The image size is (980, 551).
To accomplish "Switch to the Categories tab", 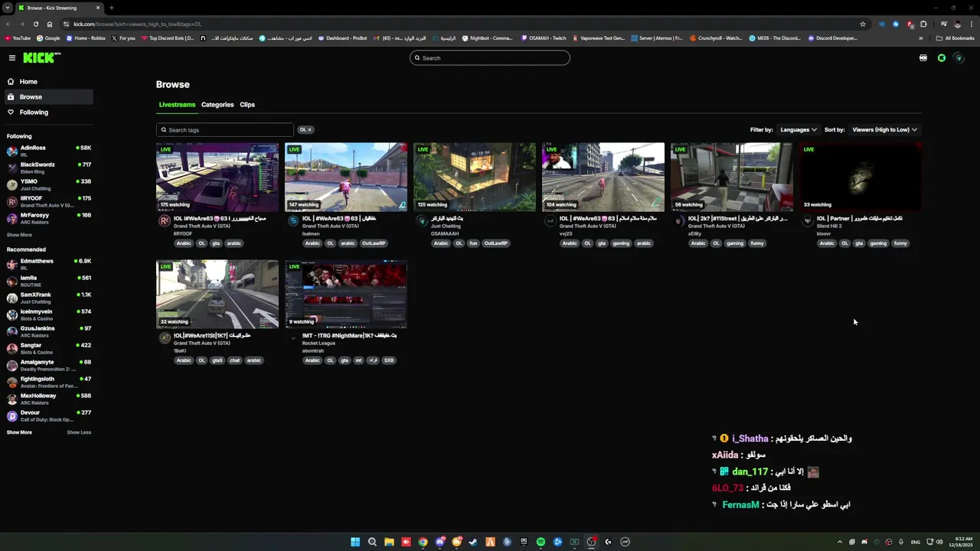I will click(x=217, y=105).
